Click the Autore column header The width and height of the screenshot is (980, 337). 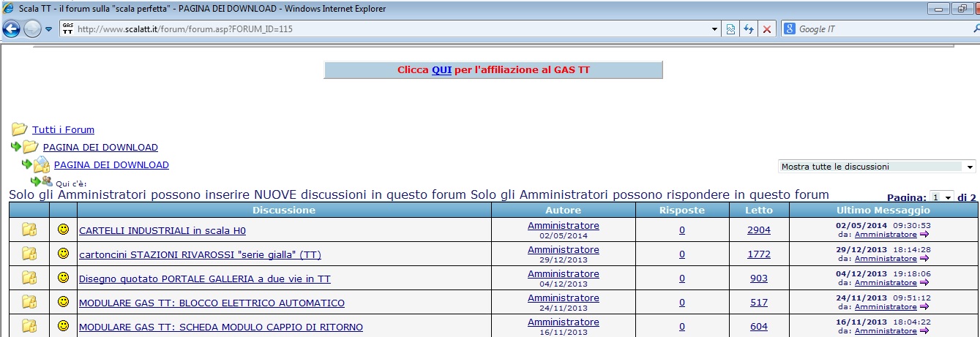[x=563, y=210]
